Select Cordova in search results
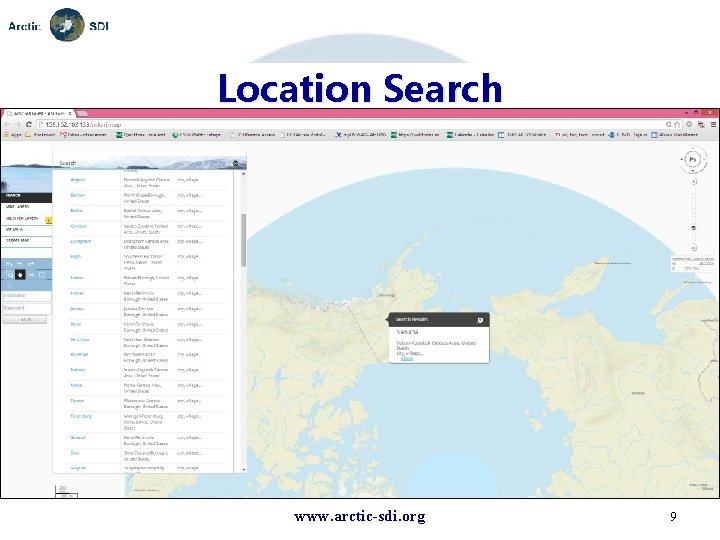The height and width of the screenshot is (540, 720). [79, 226]
